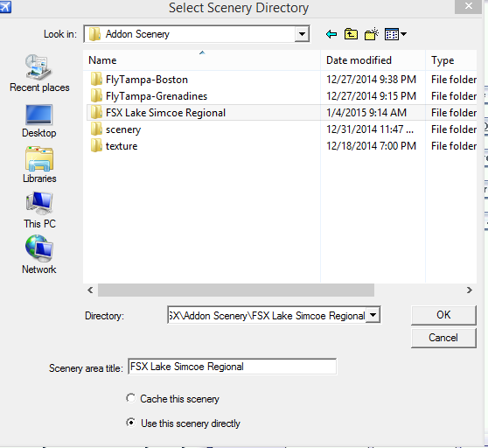Create a new folder icon

click(x=372, y=34)
